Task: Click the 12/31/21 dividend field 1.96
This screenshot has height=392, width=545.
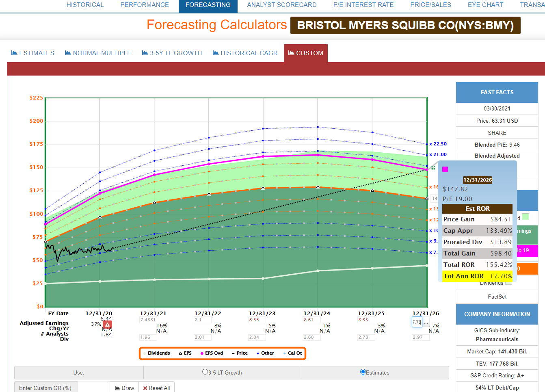Action: [148, 338]
